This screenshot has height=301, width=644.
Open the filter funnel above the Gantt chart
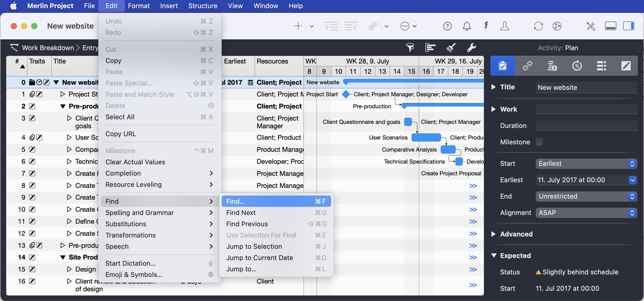[410, 47]
